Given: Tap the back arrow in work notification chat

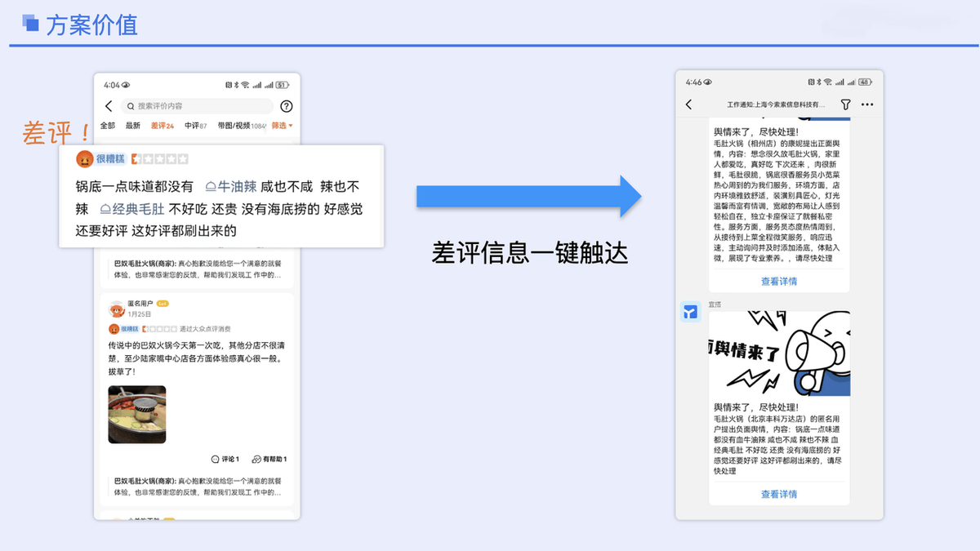Looking at the screenshot, I should tap(688, 104).
